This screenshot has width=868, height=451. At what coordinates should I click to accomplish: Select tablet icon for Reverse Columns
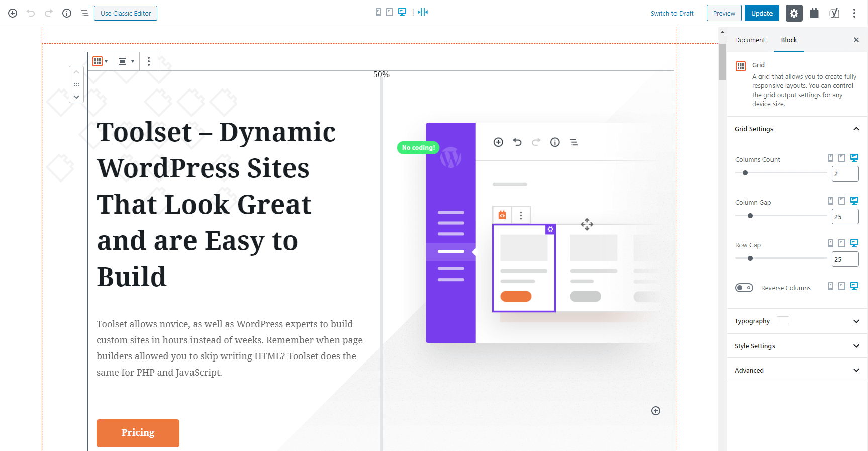842,286
